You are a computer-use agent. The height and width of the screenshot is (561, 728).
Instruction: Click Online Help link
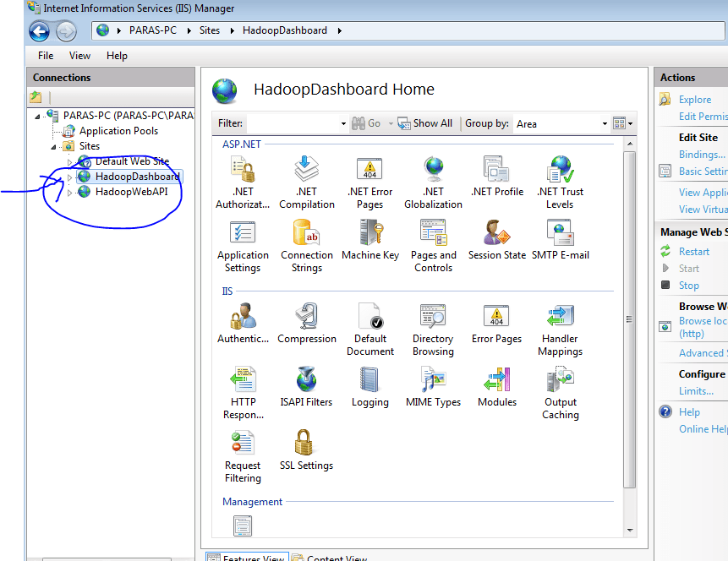point(703,429)
